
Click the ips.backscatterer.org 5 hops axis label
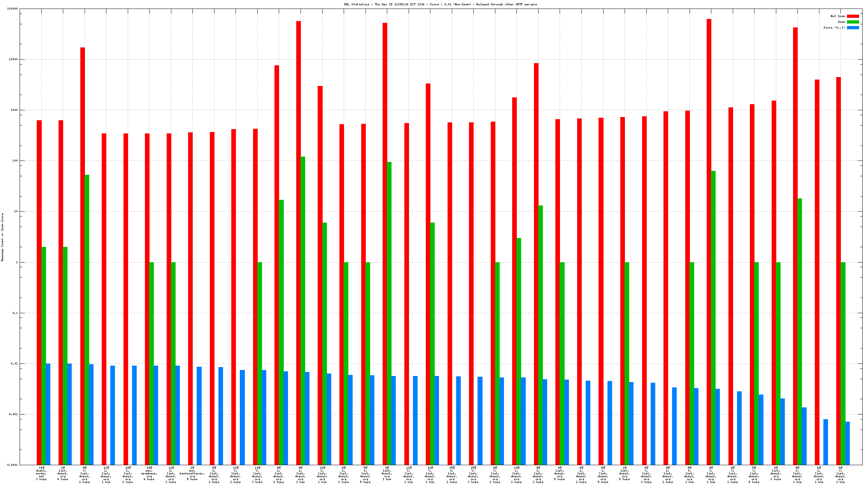click(x=192, y=473)
